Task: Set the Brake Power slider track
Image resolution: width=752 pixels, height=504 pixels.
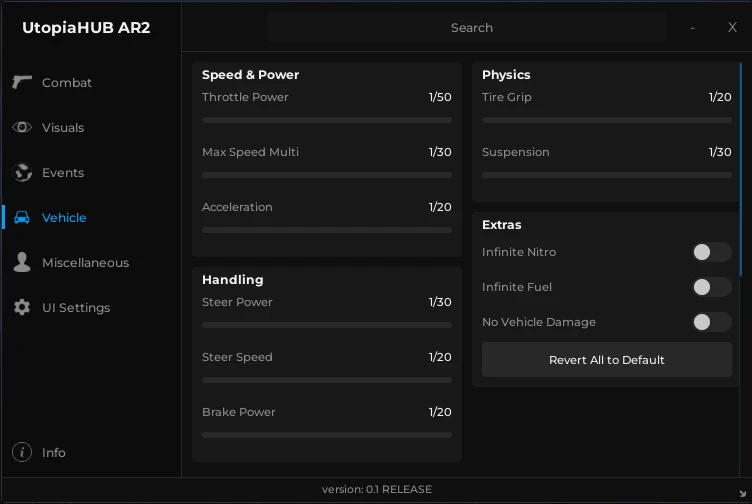Action: point(327,435)
